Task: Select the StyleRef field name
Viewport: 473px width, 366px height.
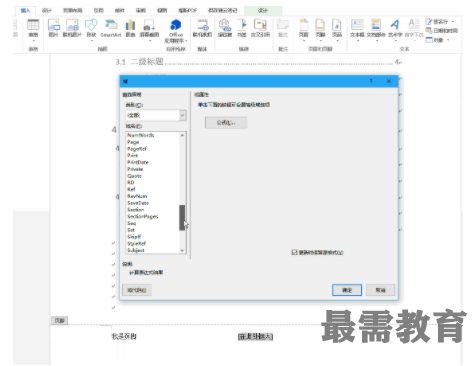Action: point(136,243)
